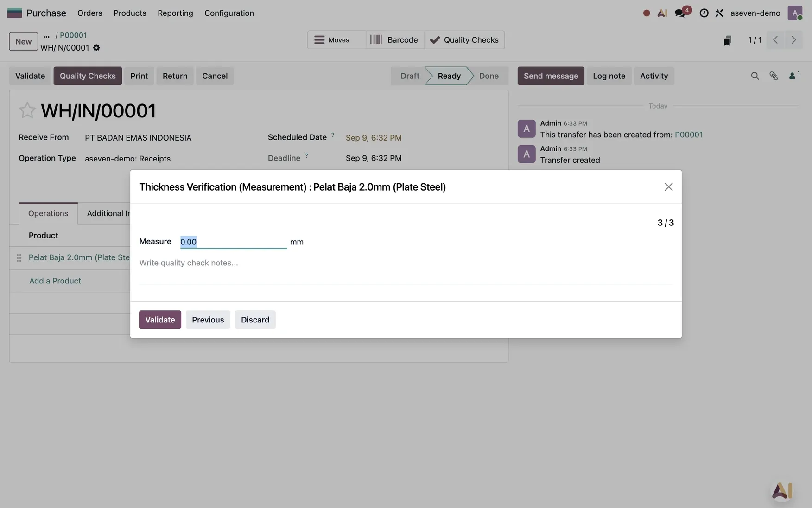Screen dimensions: 812x508
Task: Open the Products menu
Action: tap(130, 13)
